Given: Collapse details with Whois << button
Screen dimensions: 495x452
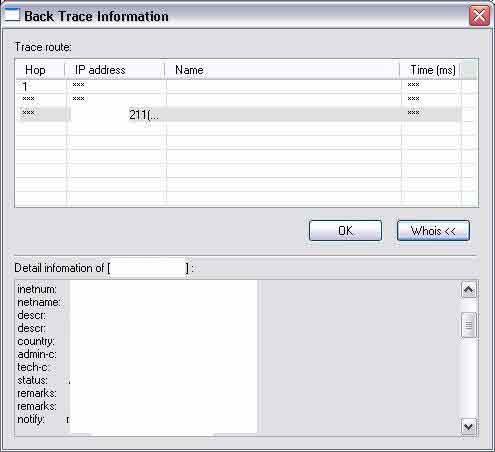Looking at the screenshot, I should [433, 230].
